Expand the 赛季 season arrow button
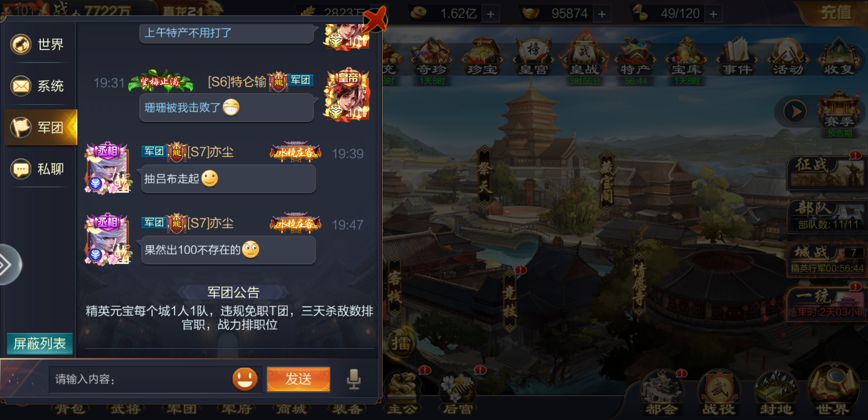868x420 pixels. click(x=795, y=112)
